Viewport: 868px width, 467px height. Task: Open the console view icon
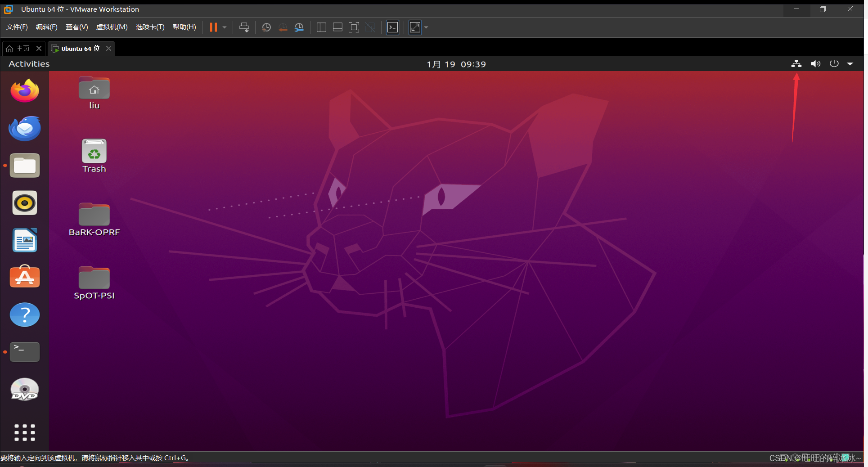pos(393,27)
